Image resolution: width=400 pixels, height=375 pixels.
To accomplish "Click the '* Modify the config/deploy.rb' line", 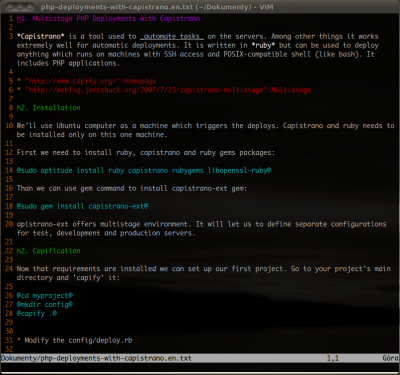I will pos(74,340).
